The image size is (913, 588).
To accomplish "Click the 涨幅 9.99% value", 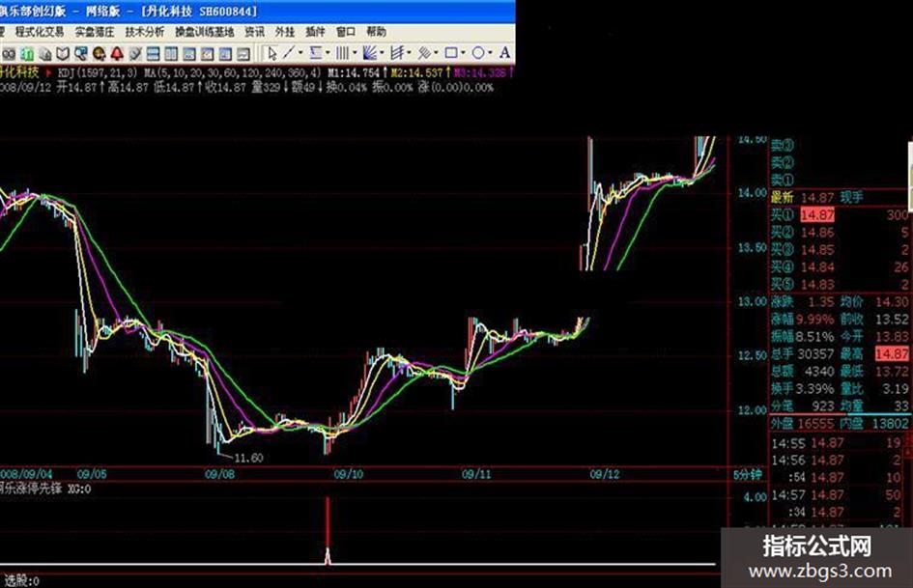I will tap(815, 319).
